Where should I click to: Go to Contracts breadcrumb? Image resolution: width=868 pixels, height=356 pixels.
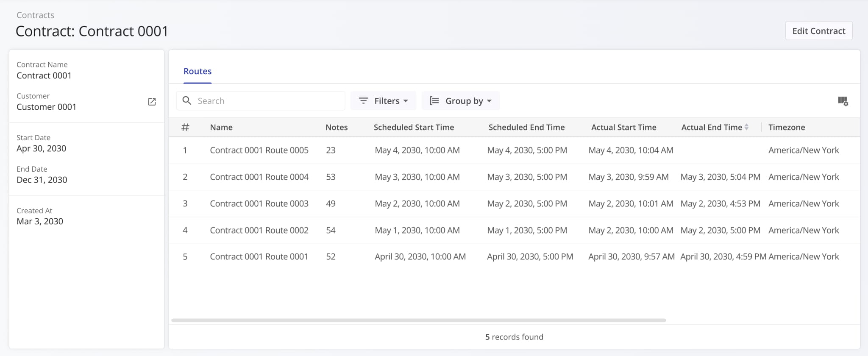tap(35, 15)
